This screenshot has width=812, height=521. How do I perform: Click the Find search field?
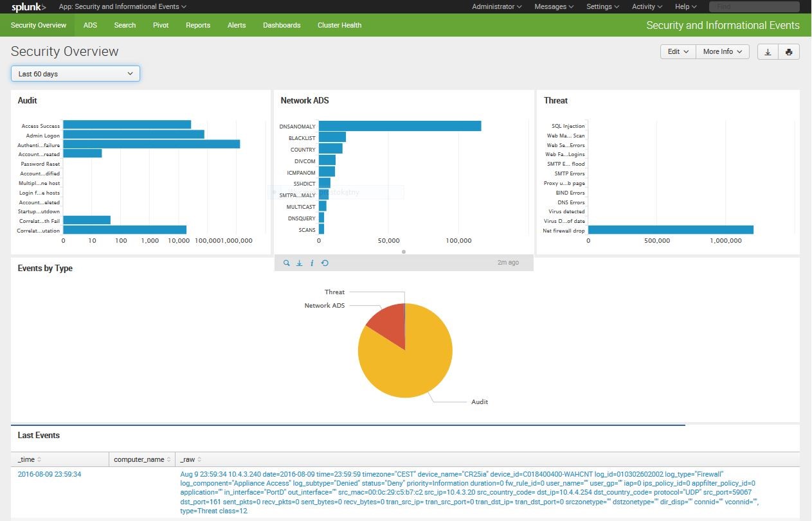[x=754, y=6]
